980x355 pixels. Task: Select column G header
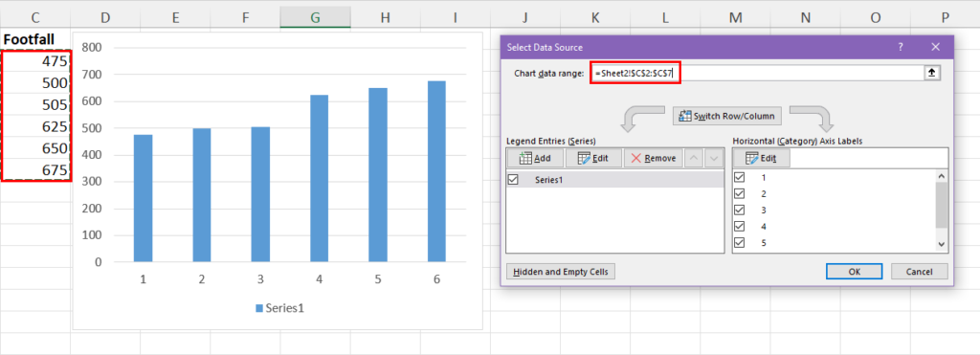(x=315, y=19)
